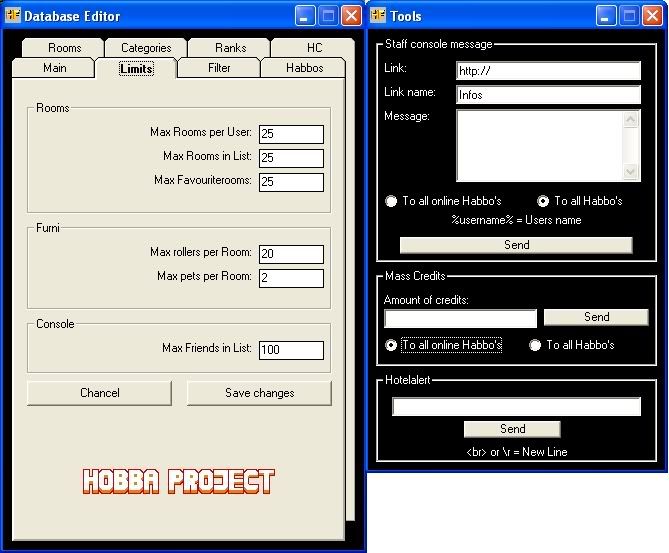Image resolution: width=669 pixels, height=553 pixels.
Task: Close the Tools window
Action: [653, 16]
